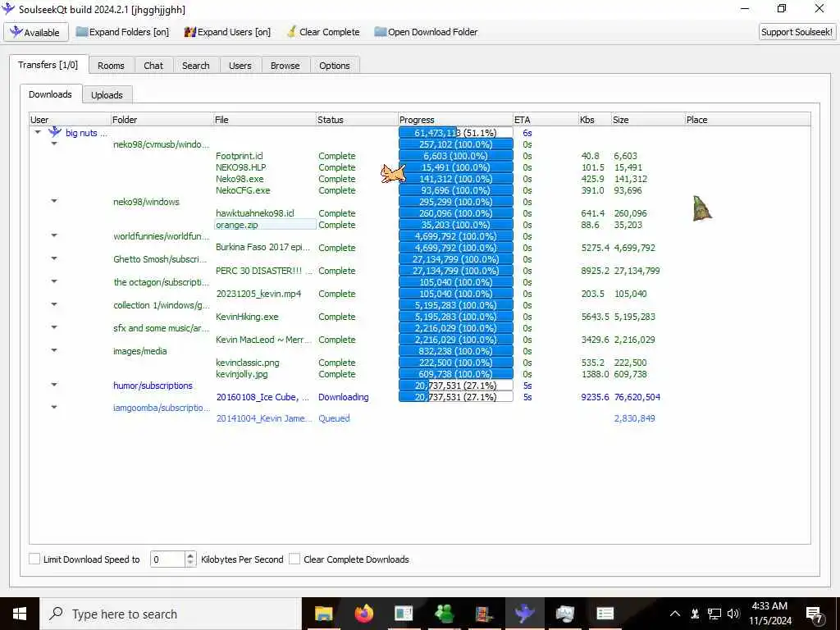Image resolution: width=840 pixels, height=630 pixels.
Task: Click the 61,473,113 (51.1%) overall progress bar
Action: [x=456, y=132]
